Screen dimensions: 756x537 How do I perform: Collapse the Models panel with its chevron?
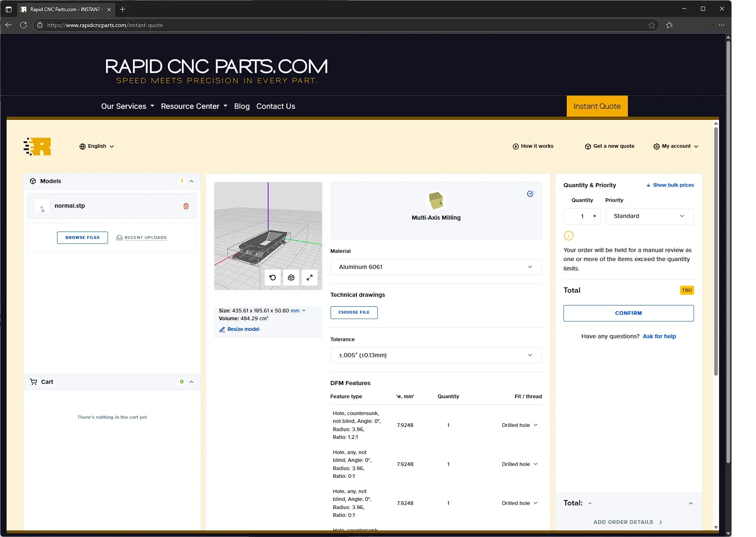point(191,181)
